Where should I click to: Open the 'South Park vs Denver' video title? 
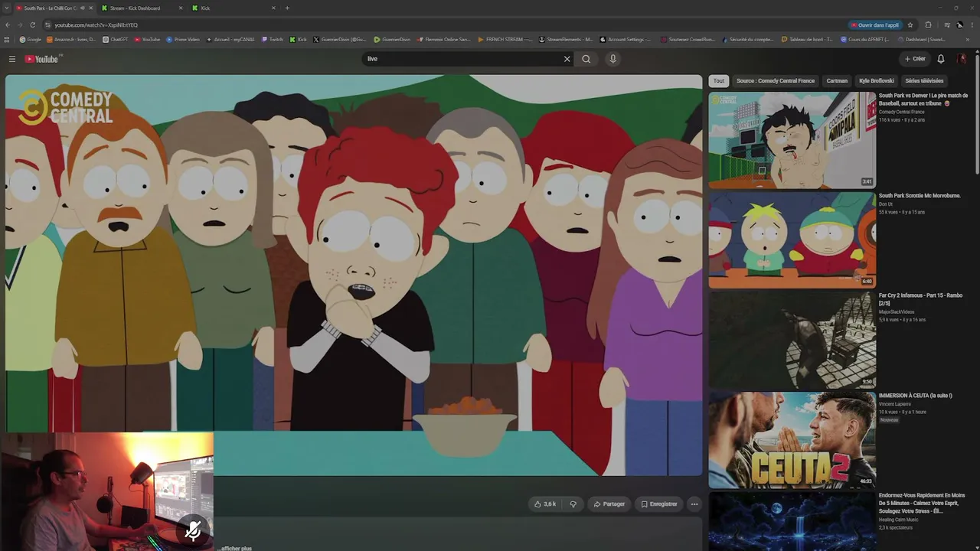tap(923, 99)
